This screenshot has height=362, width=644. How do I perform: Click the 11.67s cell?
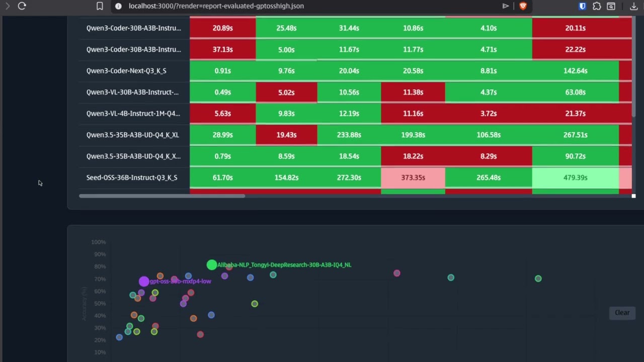[x=349, y=49]
